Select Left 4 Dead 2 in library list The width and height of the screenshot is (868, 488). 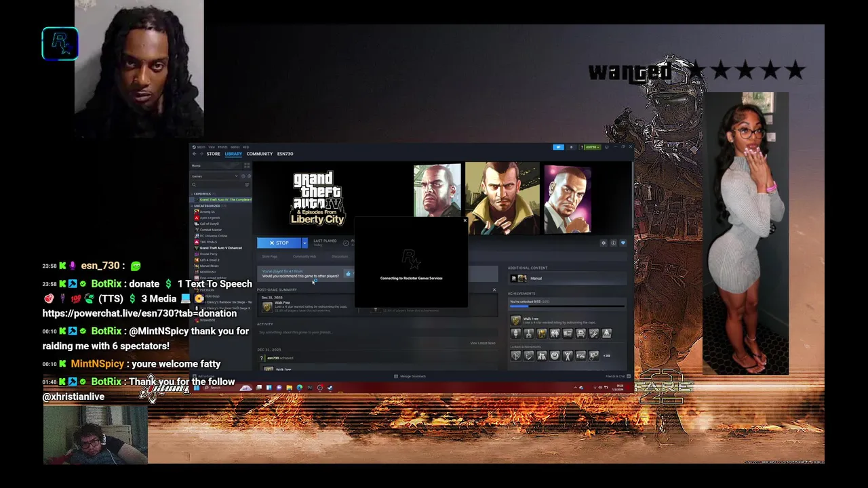click(209, 260)
